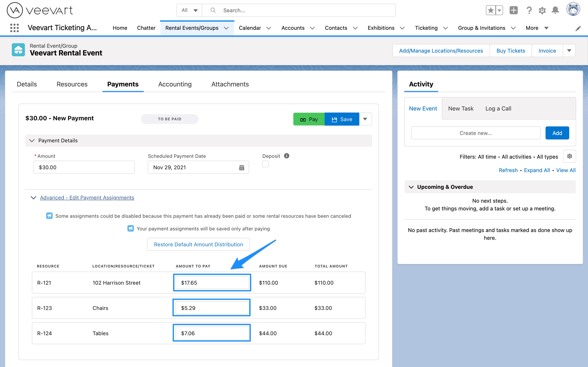Switch to the Accounting tab

pyautogui.click(x=175, y=84)
